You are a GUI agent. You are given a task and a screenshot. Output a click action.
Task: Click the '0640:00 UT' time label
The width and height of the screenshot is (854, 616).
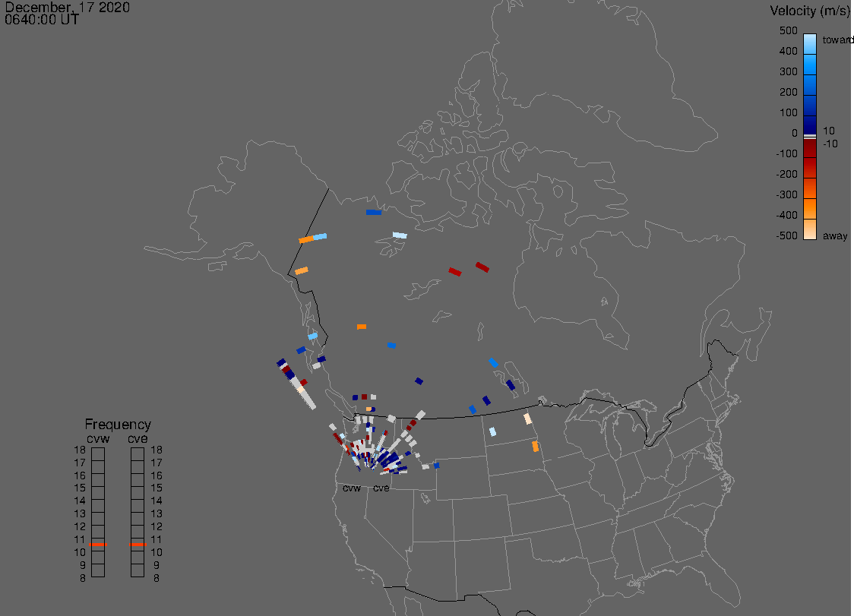[42, 20]
